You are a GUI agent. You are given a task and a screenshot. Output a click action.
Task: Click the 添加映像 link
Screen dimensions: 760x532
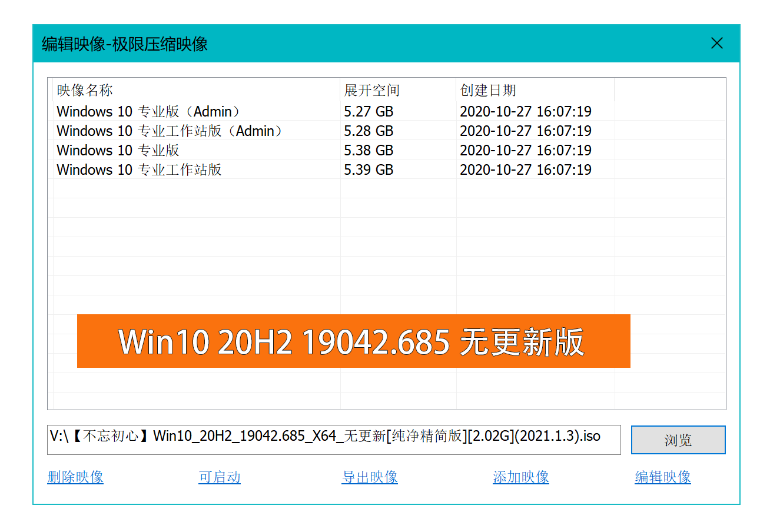tap(521, 477)
